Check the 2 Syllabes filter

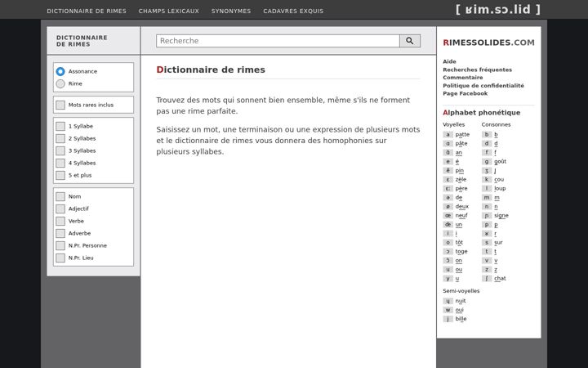point(60,138)
